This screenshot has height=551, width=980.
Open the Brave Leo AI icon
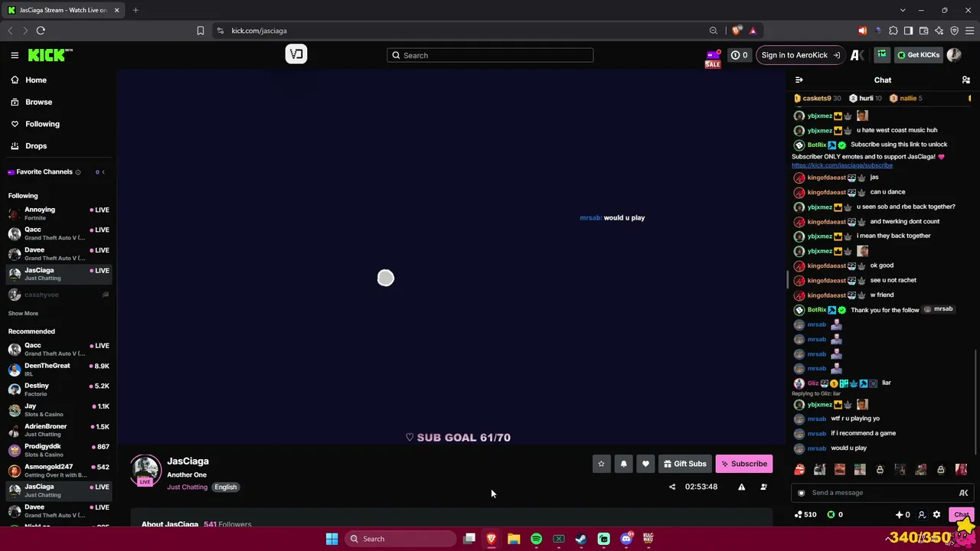pyautogui.click(x=939, y=31)
